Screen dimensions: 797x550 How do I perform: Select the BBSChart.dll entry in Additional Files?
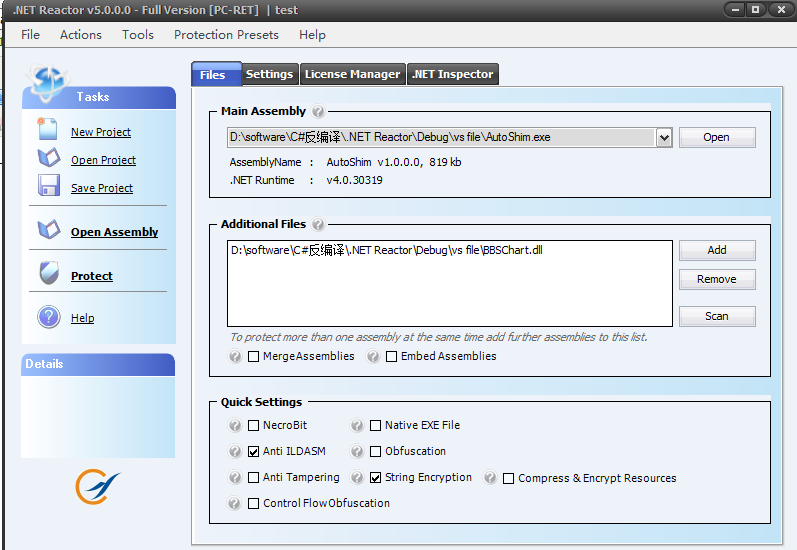tap(386, 250)
